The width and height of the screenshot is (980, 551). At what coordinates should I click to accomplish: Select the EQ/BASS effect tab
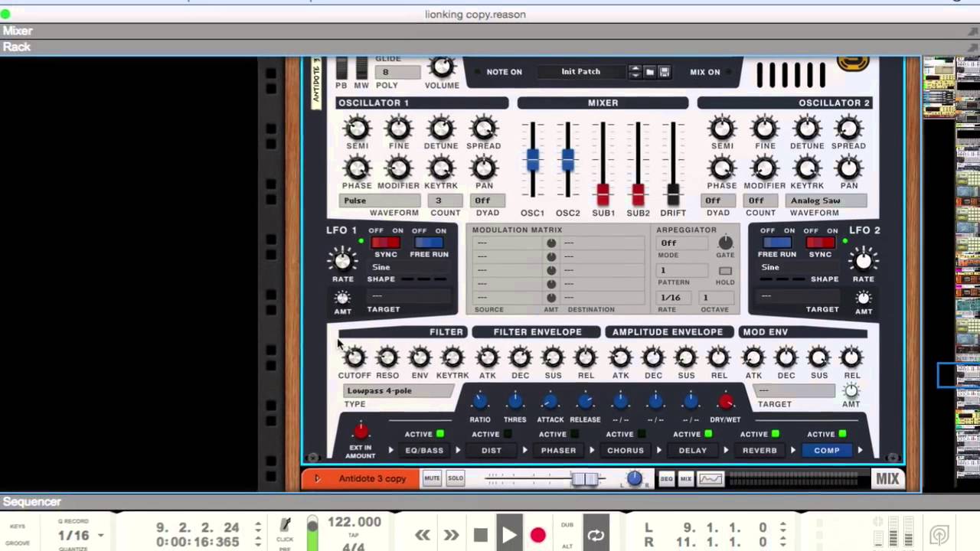[x=424, y=451]
